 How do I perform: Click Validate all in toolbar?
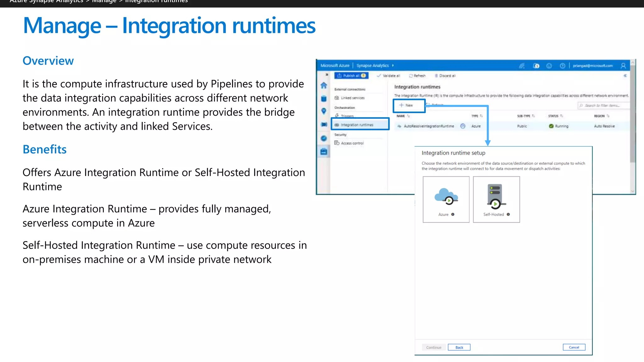[x=388, y=76]
